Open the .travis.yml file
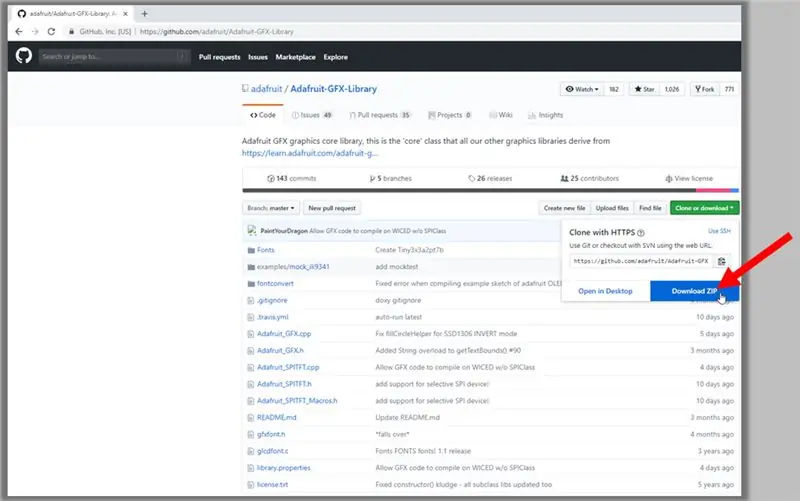This screenshot has height=501, width=800. (272, 317)
